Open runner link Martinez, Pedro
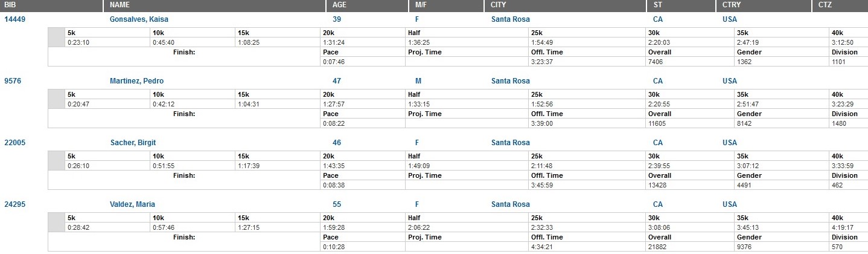 [137, 81]
